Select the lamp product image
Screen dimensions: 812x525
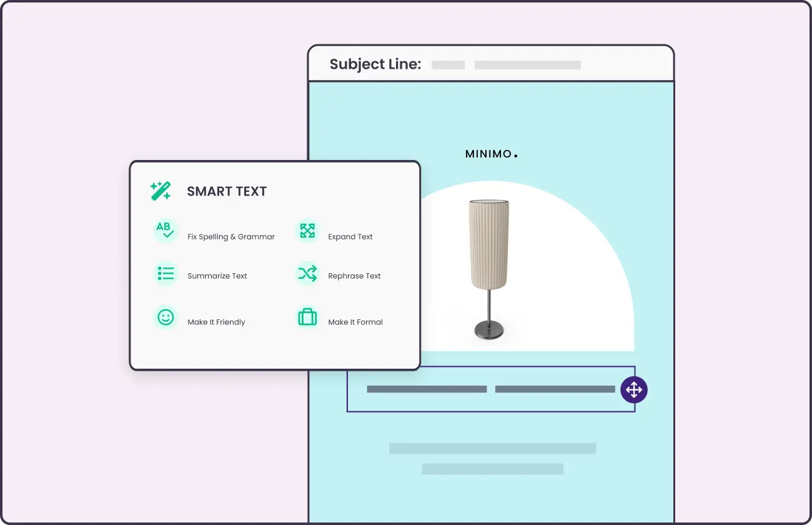point(489,269)
